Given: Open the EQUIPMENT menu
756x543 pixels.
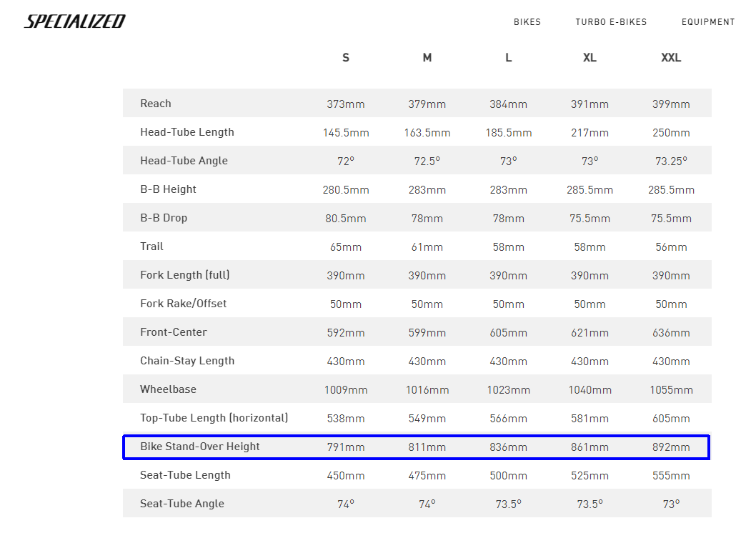Looking at the screenshot, I should pos(708,22).
